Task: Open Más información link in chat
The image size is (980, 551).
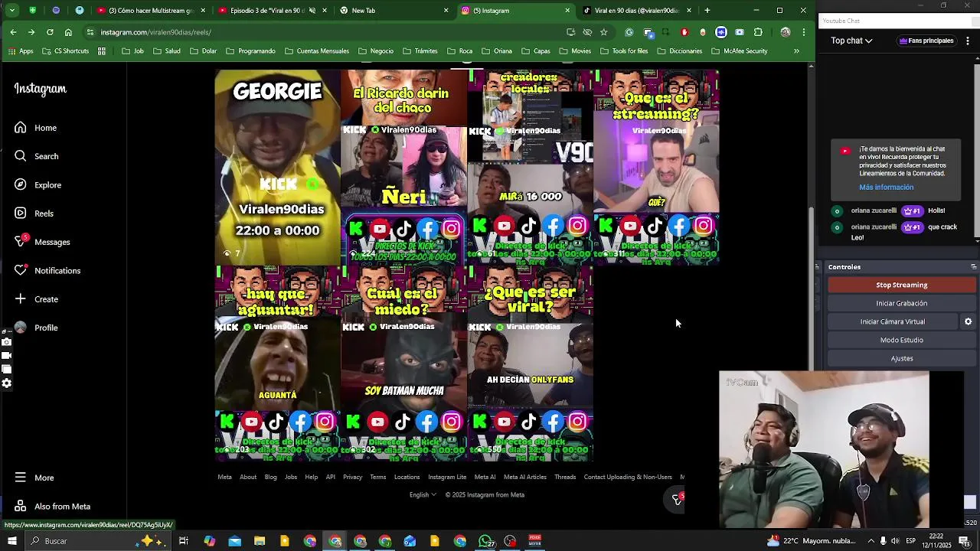Action: click(886, 187)
